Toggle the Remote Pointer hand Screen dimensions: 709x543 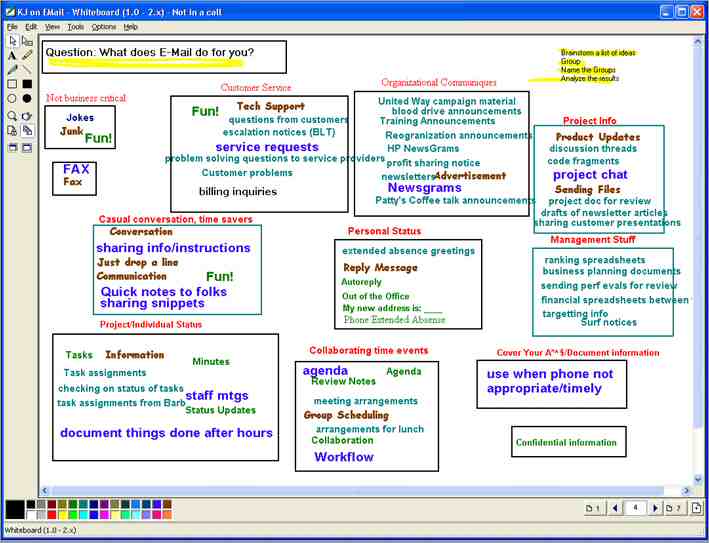27,116
